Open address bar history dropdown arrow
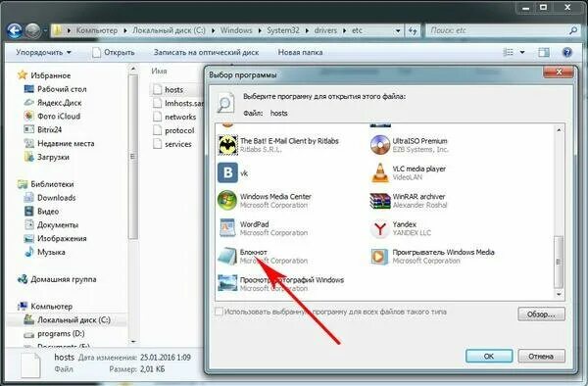Viewport: 588px width, 386px height. pos(398,30)
